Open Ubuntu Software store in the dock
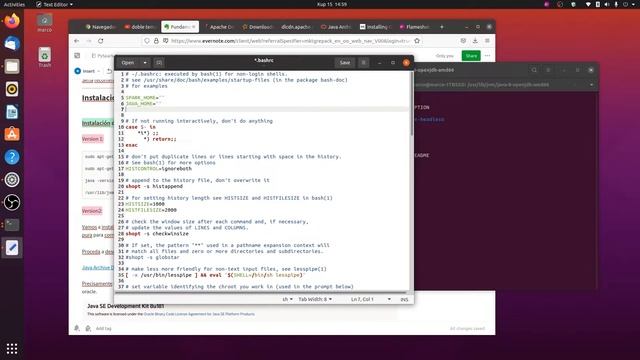Viewport: 640px width, 360px height. pos(12,134)
